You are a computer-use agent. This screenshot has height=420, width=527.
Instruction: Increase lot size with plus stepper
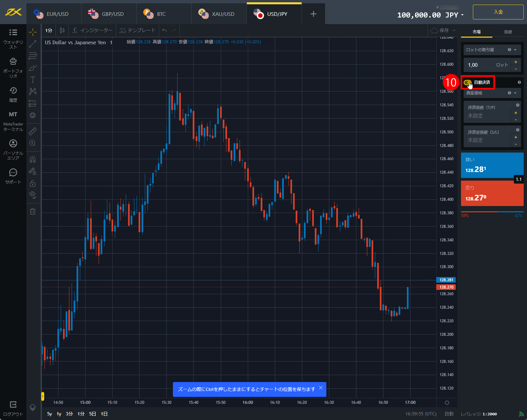515,62
